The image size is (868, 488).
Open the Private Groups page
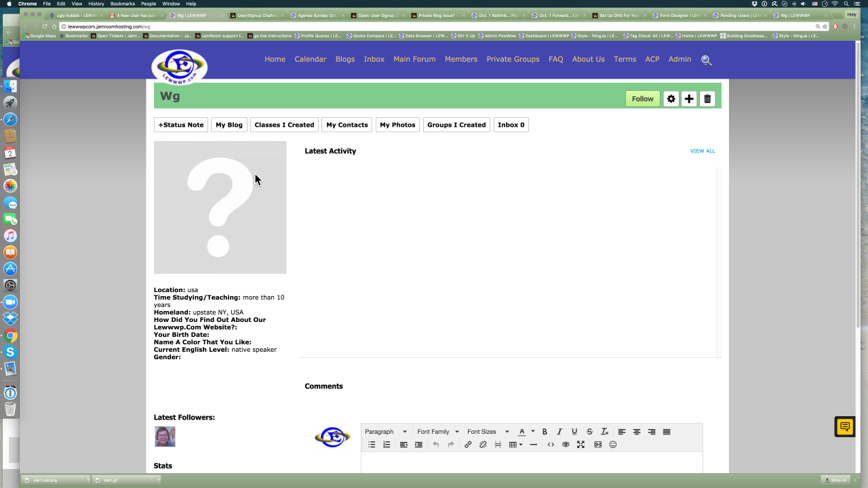(x=513, y=59)
